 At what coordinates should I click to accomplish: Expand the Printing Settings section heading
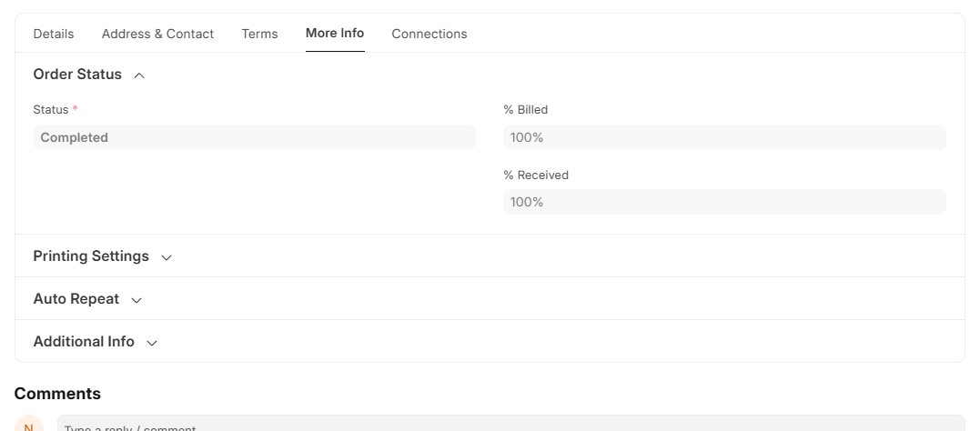click(x=91, y=256)
